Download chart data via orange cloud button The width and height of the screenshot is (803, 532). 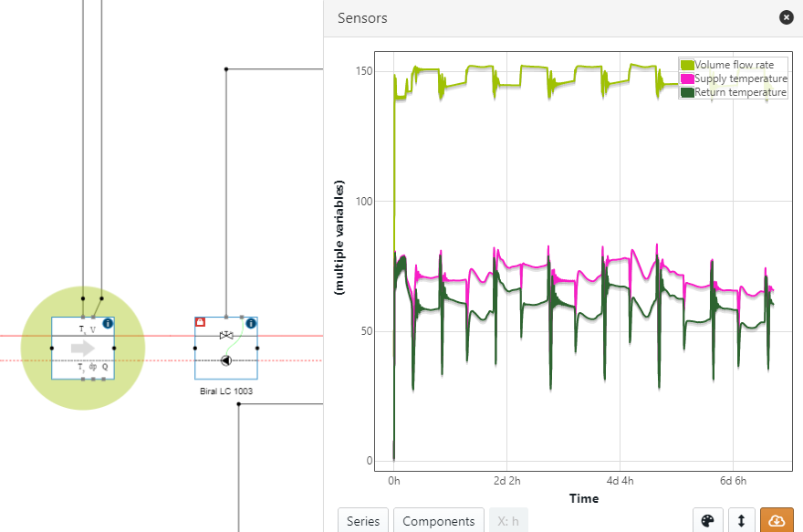(777, 520)
